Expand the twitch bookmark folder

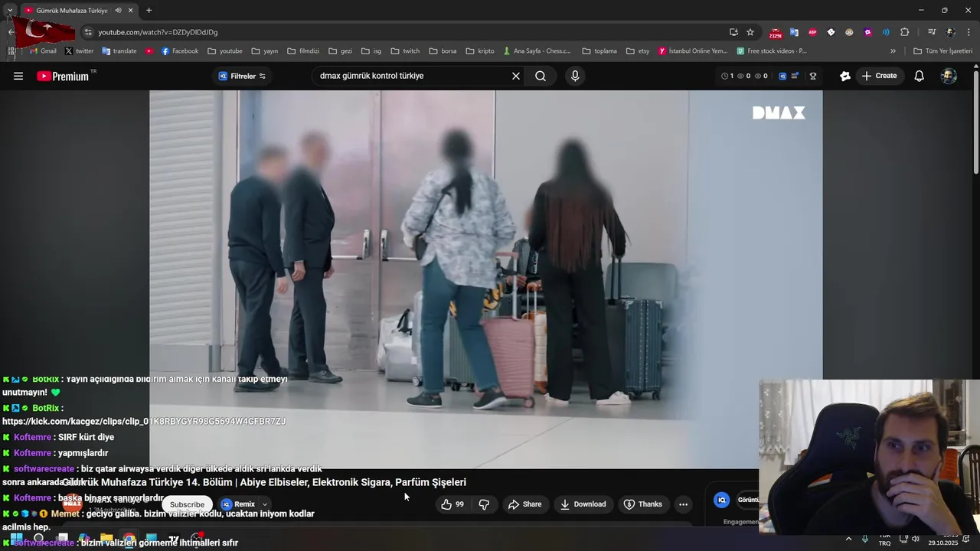pyautogui.click(x=405, y=51)
